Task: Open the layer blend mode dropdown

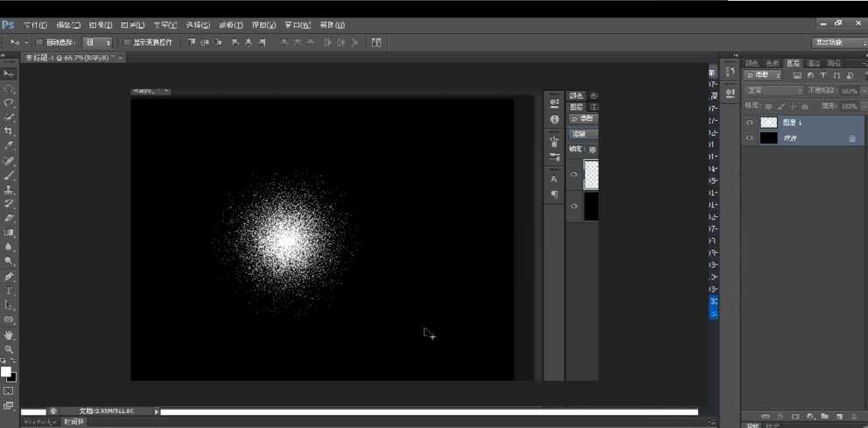Action: coord(773,90)
